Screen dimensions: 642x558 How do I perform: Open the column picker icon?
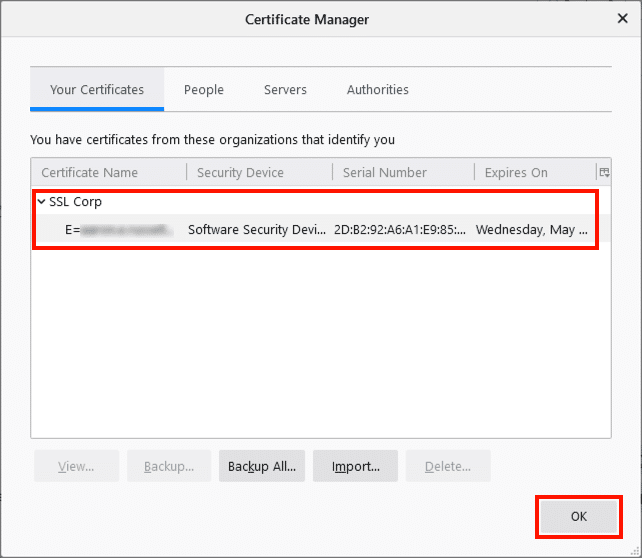coord(603,172)
